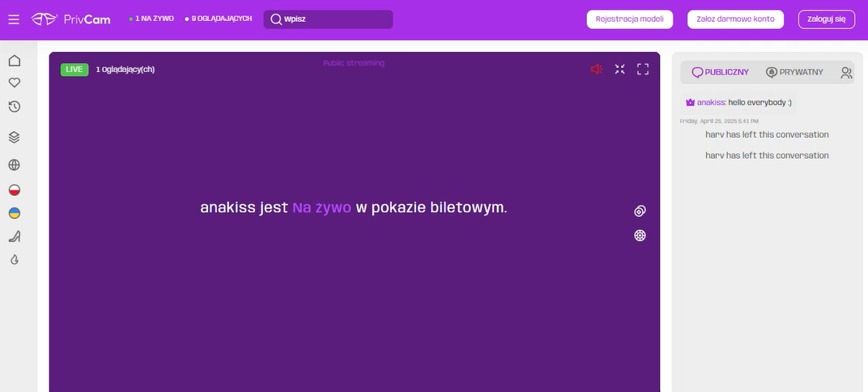This screenshot has width=868, height=392.
Task: Click the Rejestracja modeli button
Action: click(629, 19)
